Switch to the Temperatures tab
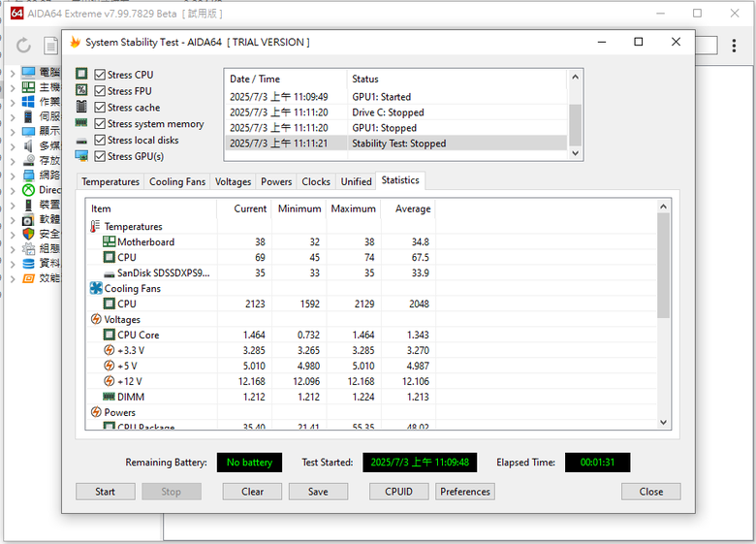756x544 pixels. coord(110,181)
